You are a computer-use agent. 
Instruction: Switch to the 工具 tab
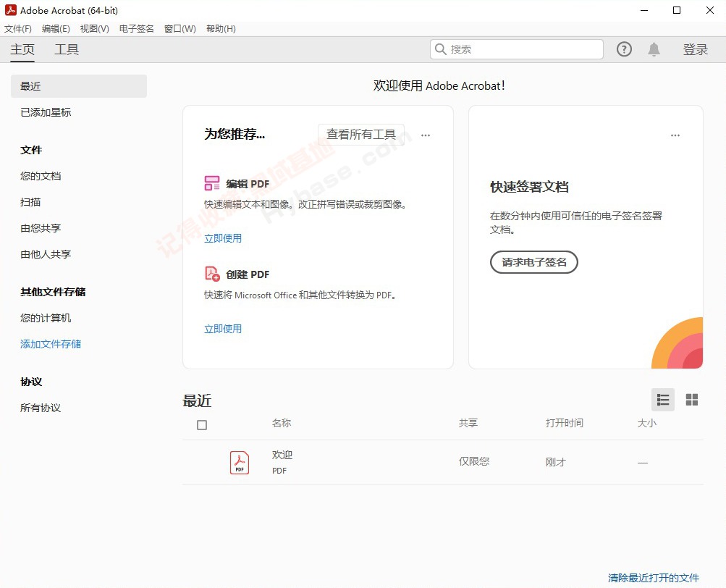click(x=67, y=49)
